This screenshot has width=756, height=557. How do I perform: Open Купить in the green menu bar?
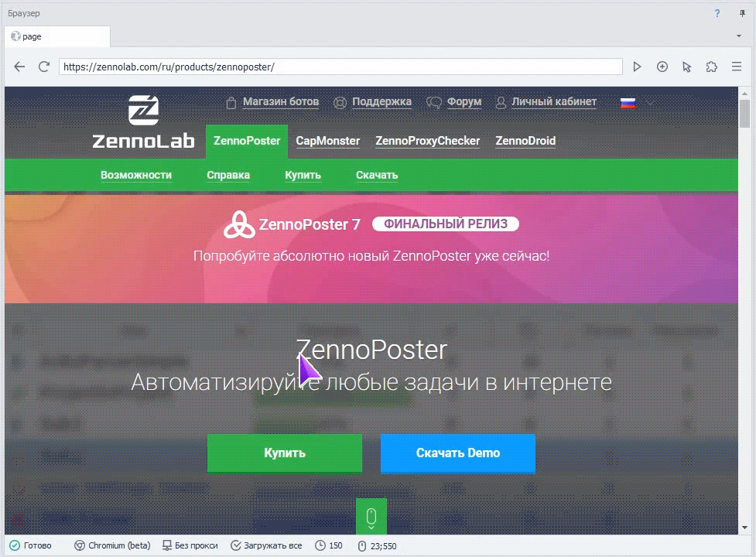click(303, 175)
